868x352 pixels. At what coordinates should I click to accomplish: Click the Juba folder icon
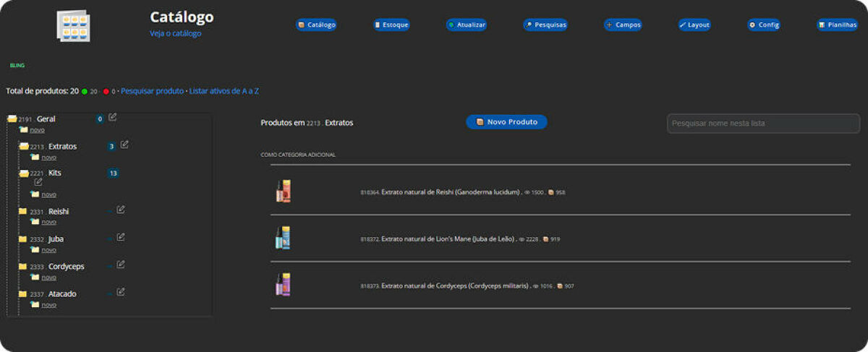point(23,239)
